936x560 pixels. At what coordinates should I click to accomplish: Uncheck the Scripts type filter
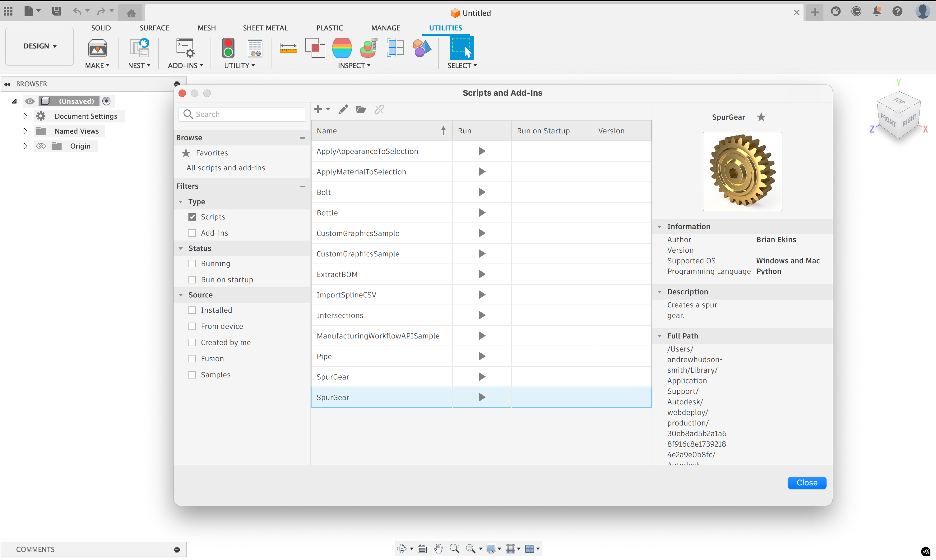pyautogui.click(x=192, y=217)
